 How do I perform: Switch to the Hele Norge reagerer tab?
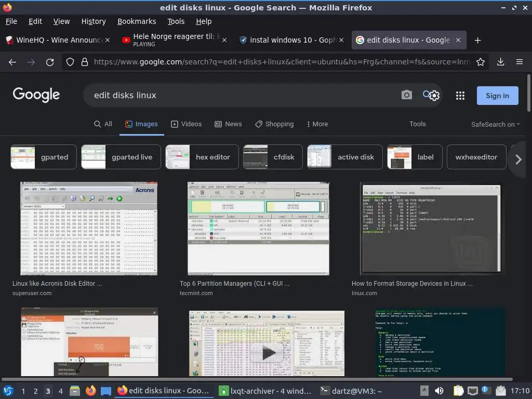point(175,40)
